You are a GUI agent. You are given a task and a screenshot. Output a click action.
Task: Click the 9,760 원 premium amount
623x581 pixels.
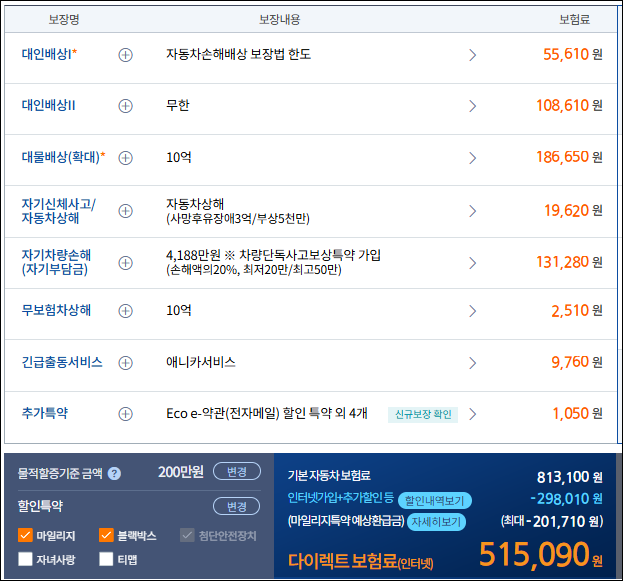tap(577, 362)
